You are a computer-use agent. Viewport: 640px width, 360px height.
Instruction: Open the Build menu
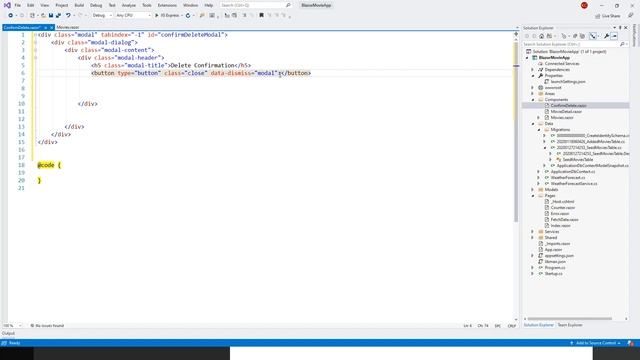[79, 5]
